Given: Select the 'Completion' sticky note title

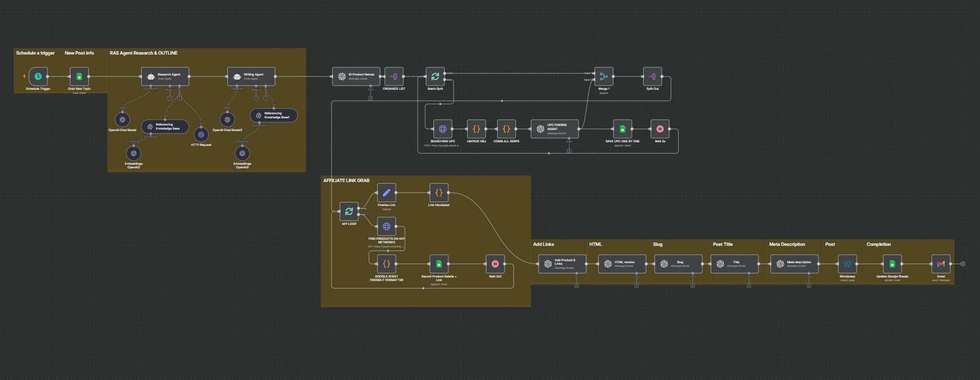Looking at the screenshot, I should tap(879, 244).
